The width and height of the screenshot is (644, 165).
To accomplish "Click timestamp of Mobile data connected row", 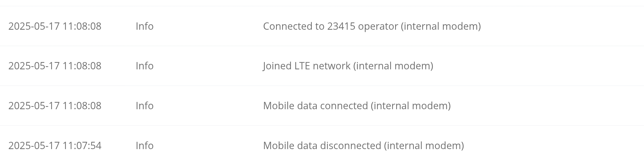I will (55, 106).
